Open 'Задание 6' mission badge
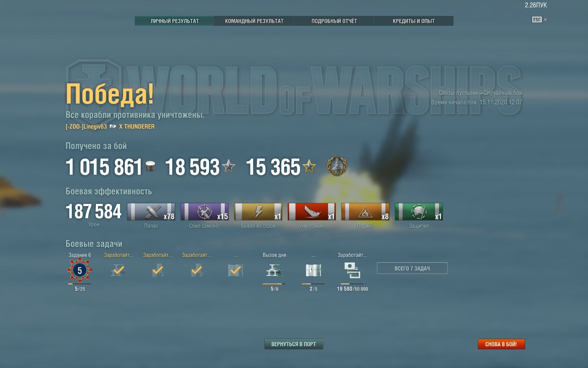Viewport: 588px width, 368px height. 80,270
